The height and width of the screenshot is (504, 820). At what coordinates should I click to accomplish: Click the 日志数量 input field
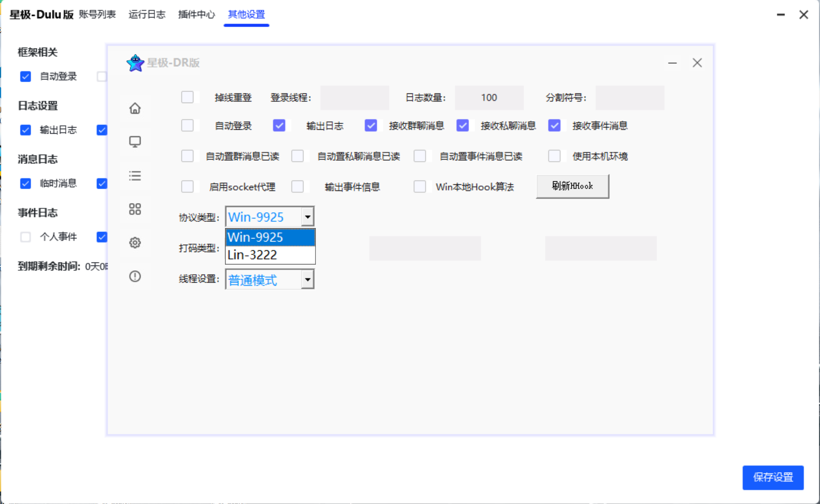coord(489,97)
